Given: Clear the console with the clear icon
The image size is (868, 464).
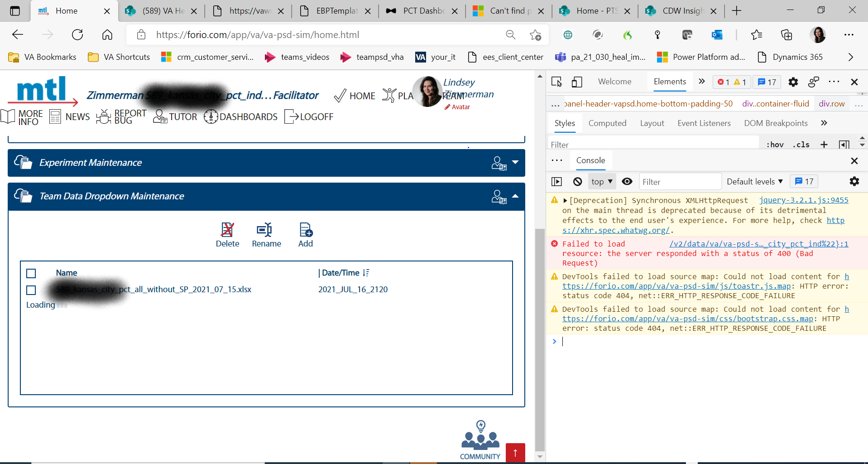Looking at the screenshot, I should click(x=577, y=181).
